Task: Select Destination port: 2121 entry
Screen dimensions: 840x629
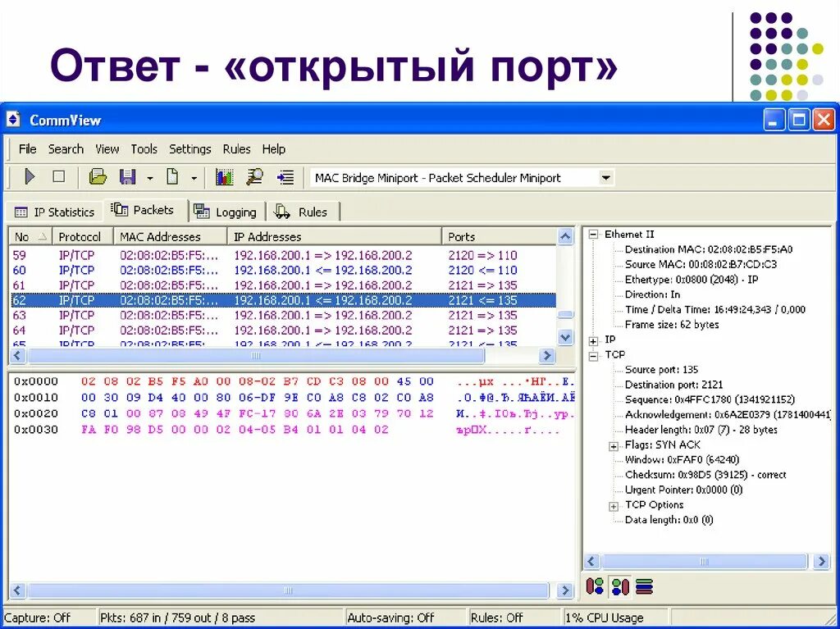Action: pos(674,385)
